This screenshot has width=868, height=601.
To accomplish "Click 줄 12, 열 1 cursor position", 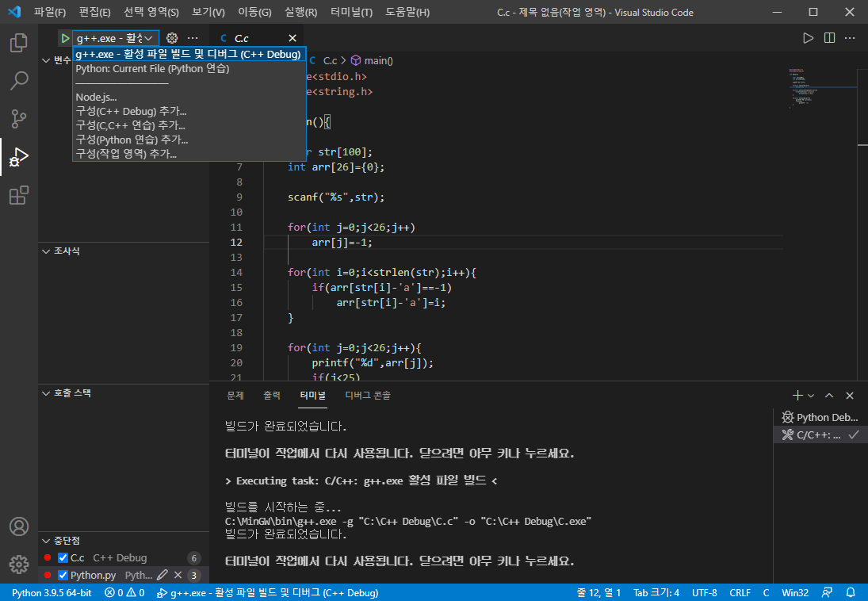I will 598,593.
